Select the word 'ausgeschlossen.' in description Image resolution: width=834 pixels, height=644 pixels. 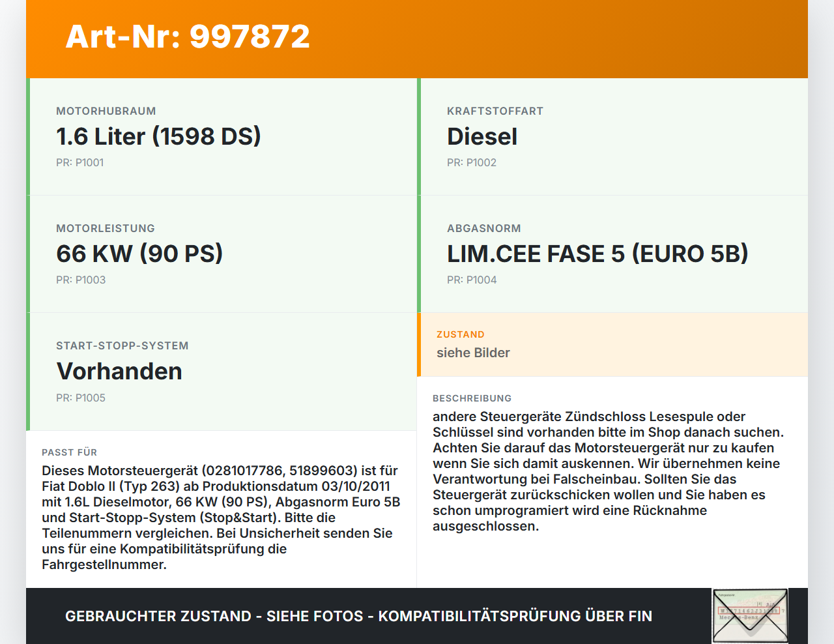click(486, 526)
